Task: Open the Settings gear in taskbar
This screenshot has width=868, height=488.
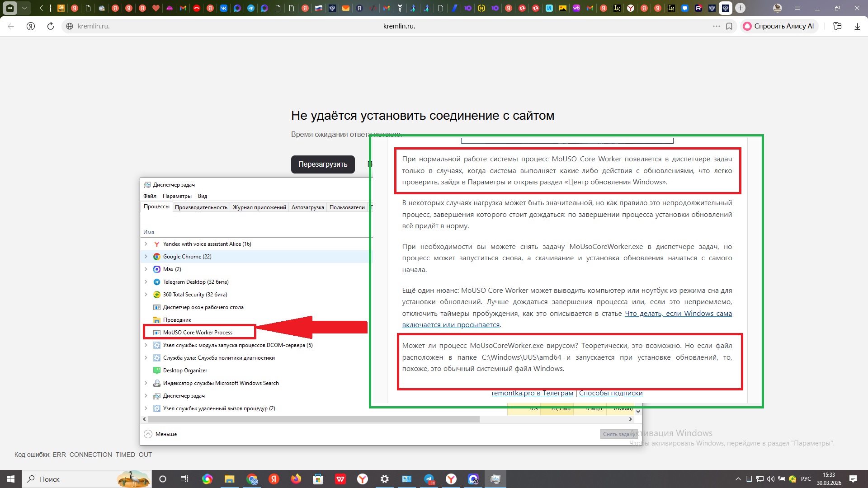Action: 385,479
